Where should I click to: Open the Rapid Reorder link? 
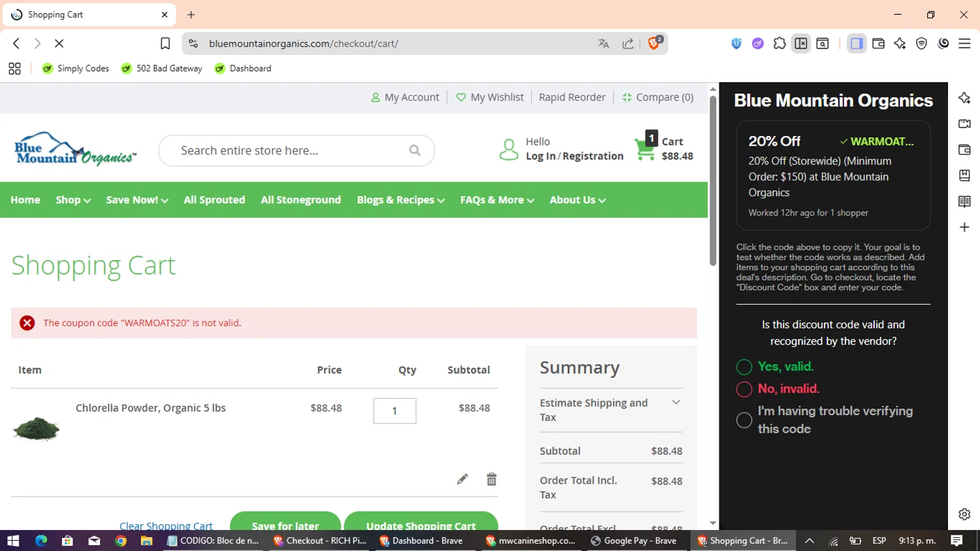coord(572,97)
